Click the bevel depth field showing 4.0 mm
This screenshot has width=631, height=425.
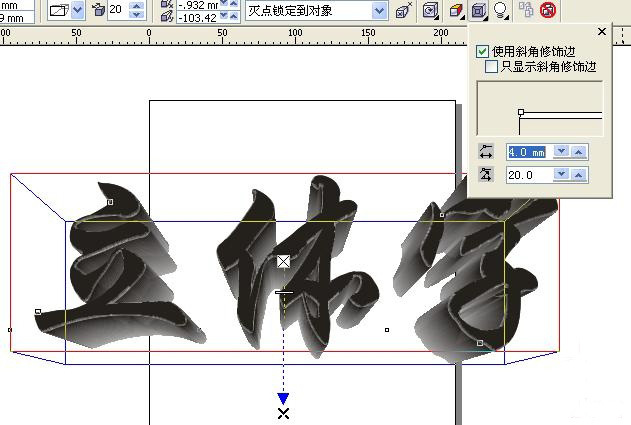(x=527, y=152)
